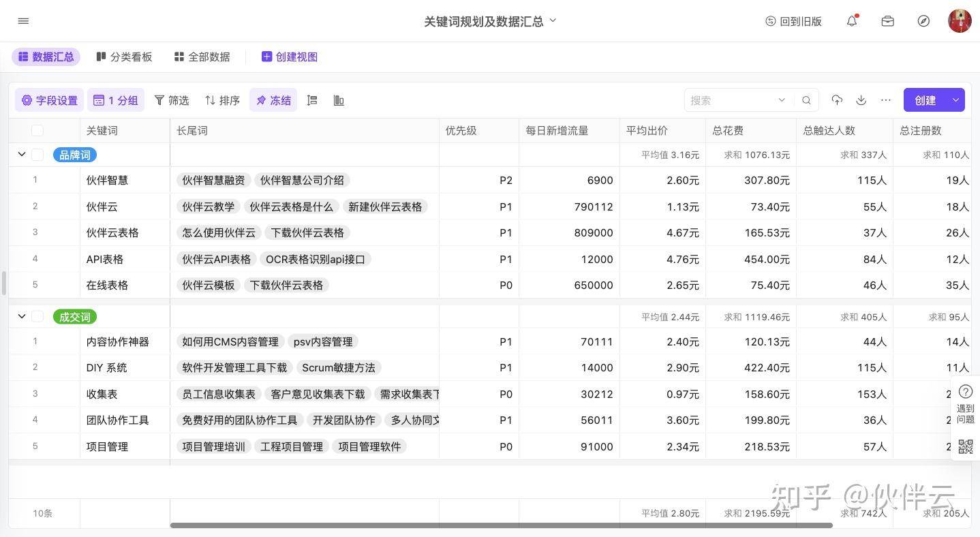
Task: Switch to the 分类看板 view tab
Action: 124,57
